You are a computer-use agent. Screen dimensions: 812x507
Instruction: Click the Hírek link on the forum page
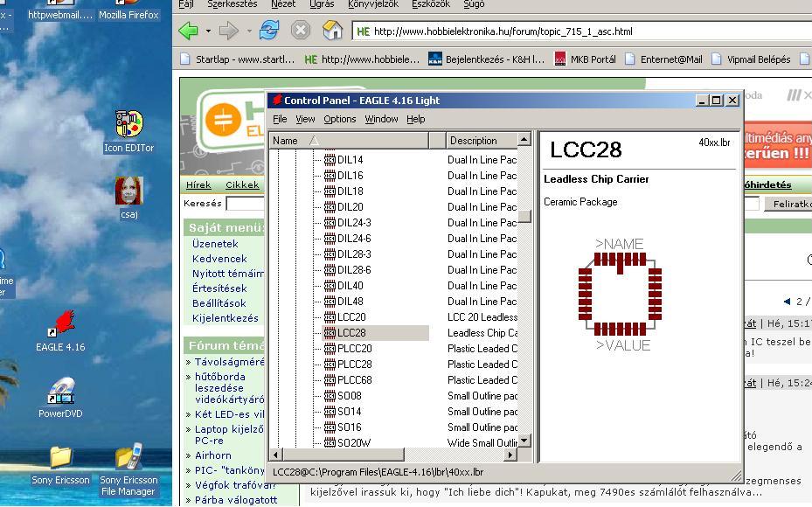click(198, 185)
